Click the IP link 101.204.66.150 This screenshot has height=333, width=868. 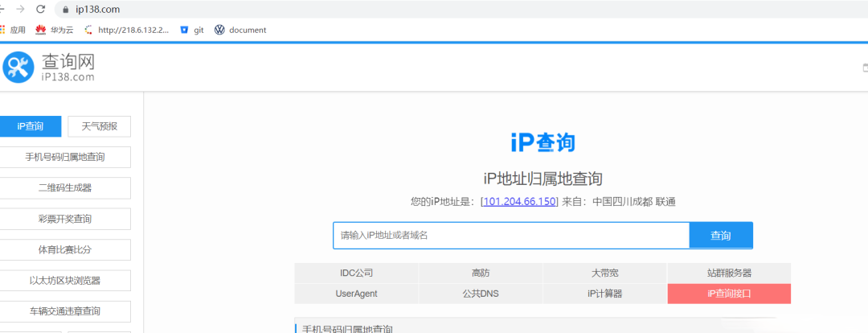pyautogui.click(x=519, y=202)
